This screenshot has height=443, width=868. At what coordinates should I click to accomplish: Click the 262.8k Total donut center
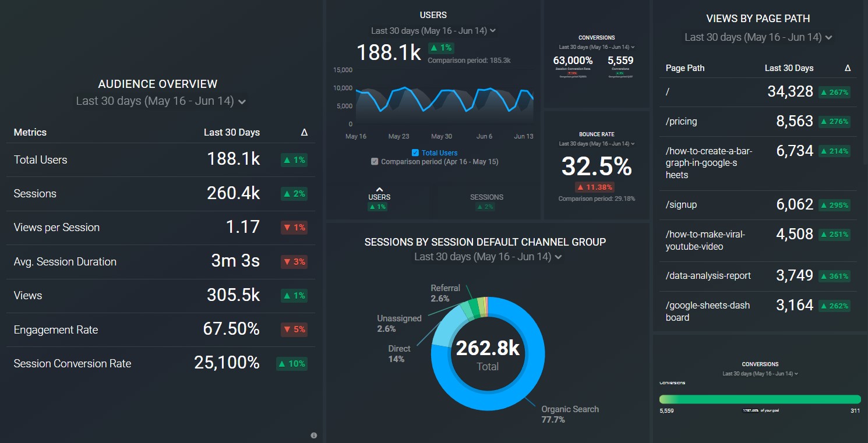click(x=488, y=355)
